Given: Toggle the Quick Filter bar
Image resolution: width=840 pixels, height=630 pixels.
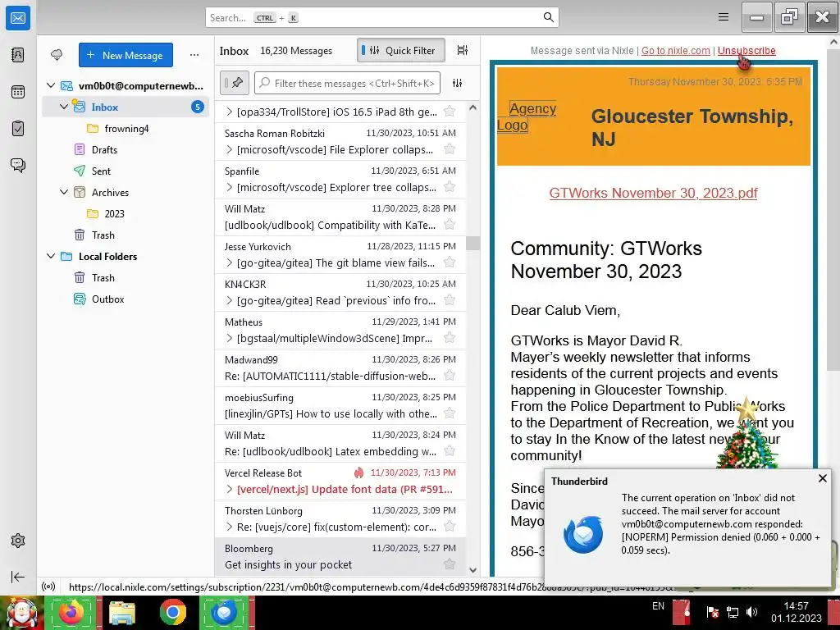Looking at the screenshot, I should click(x=400, y=50).
